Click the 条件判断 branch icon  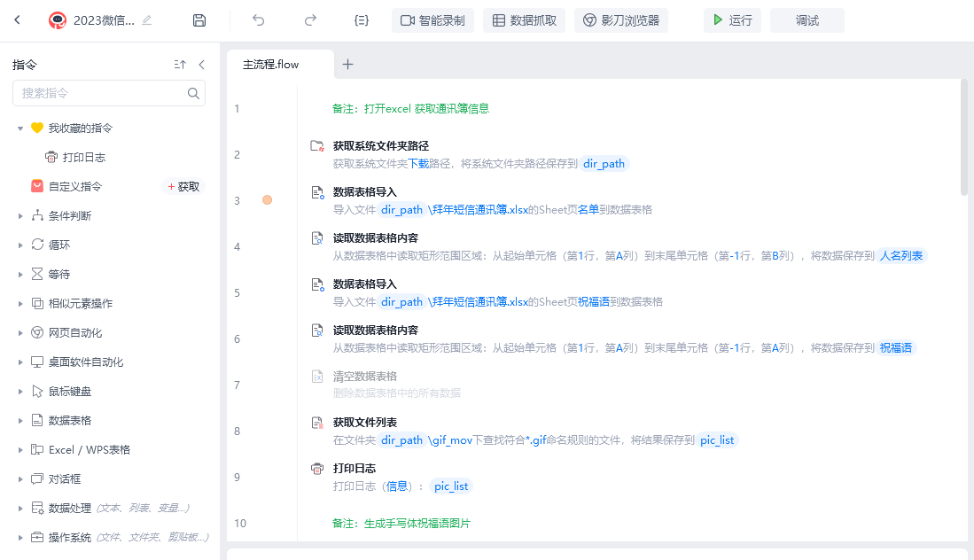pyautogui.click(x=37, y=215)
